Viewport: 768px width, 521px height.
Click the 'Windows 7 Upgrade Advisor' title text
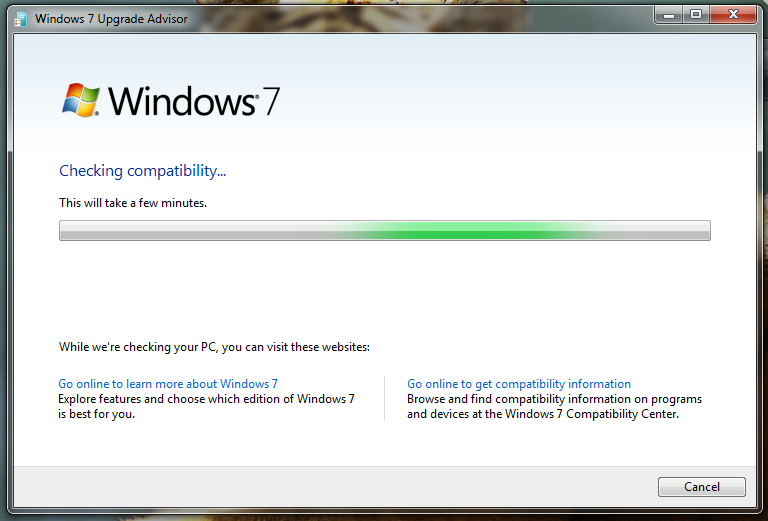click(111, 19)
